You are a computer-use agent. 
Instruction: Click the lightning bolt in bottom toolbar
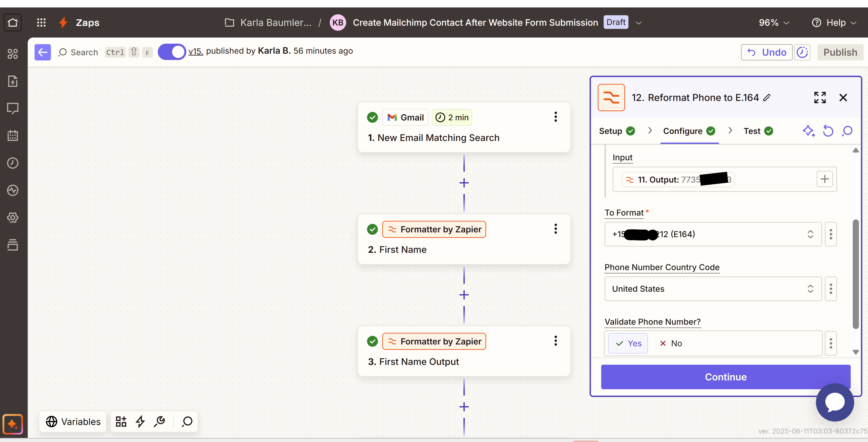pyautogui.click(x=140, y=422)
